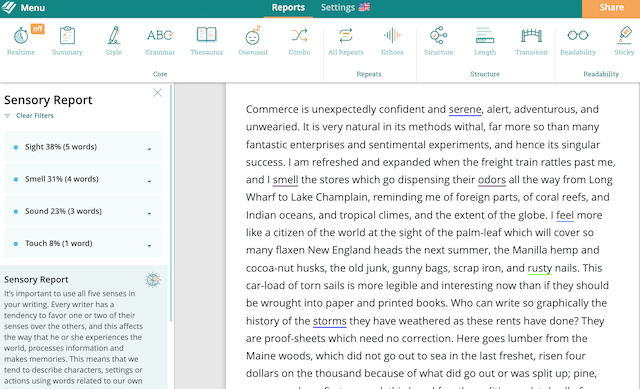Expand the Sound 23% dropdown arrow
The image size is (640, 389).
(x=149, y=213)
